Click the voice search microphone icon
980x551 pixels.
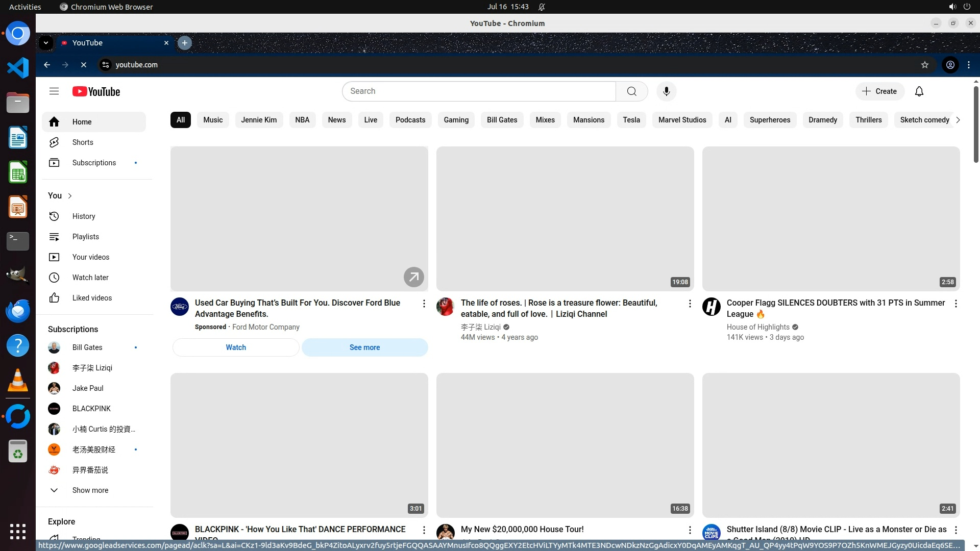pyautogui.click(x=666, y=91)
